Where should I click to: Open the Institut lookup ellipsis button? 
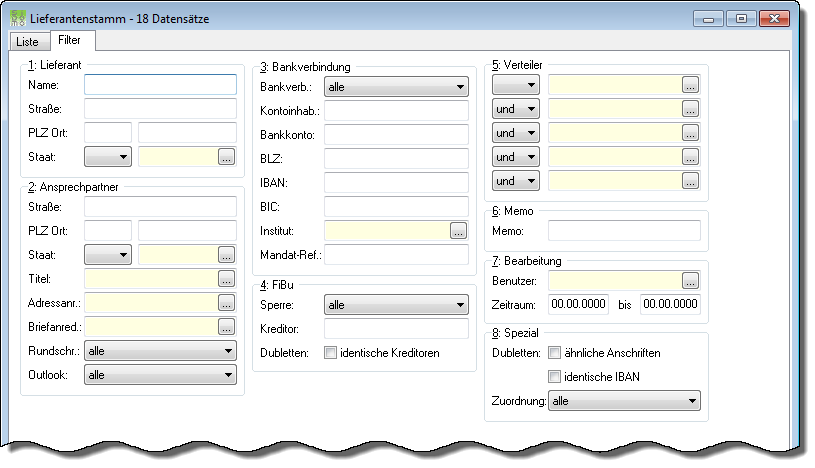coord(458,231)
